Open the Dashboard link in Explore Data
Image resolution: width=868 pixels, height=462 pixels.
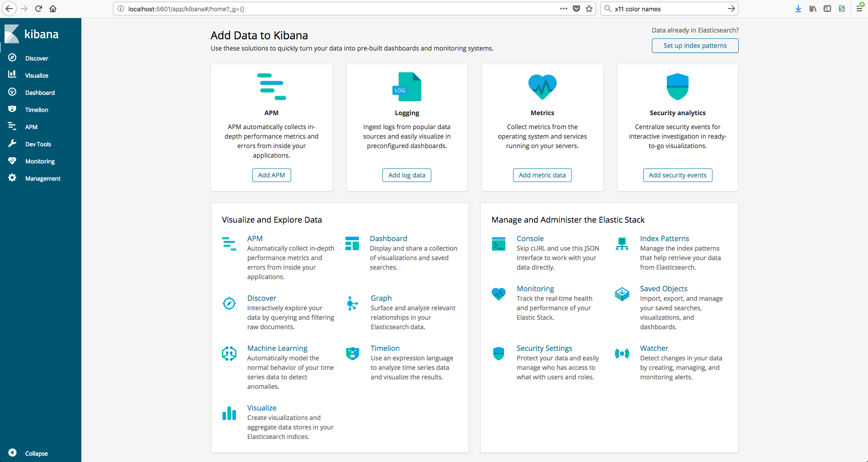(x=388, y=238)
